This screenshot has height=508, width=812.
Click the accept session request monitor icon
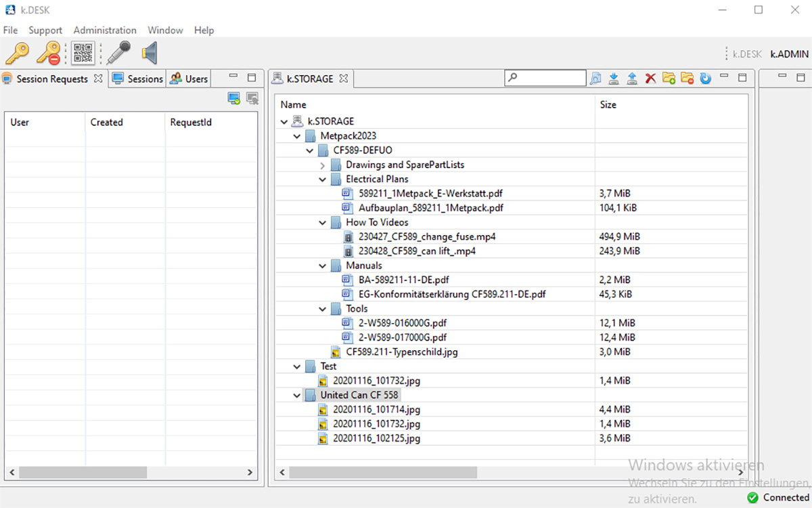coord(234,99)
